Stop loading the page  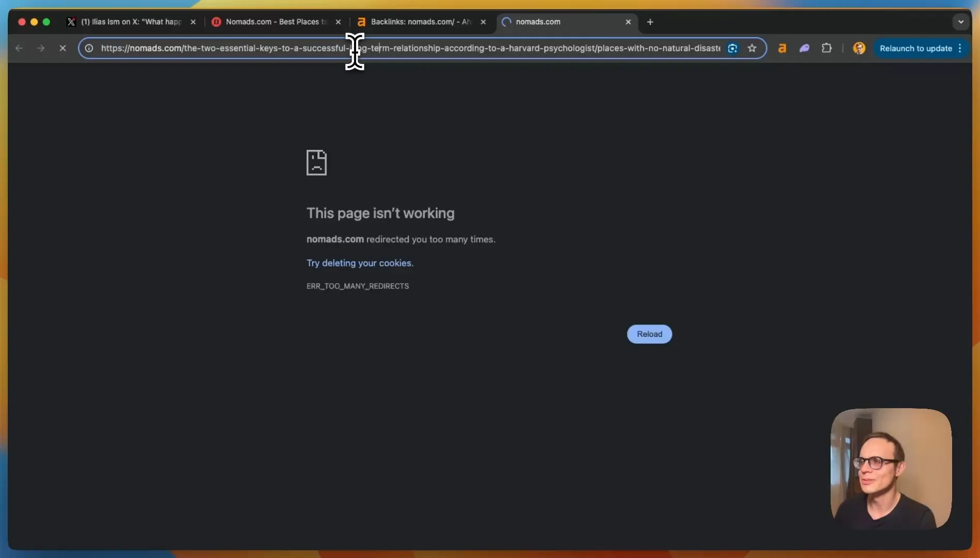[x=63, y=48]
